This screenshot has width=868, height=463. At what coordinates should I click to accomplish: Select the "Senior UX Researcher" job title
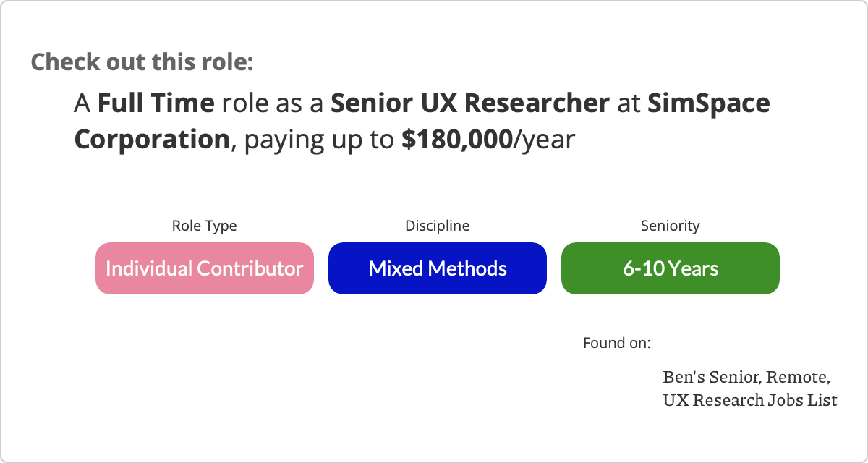pyautogui.click(x=470, y=104)
